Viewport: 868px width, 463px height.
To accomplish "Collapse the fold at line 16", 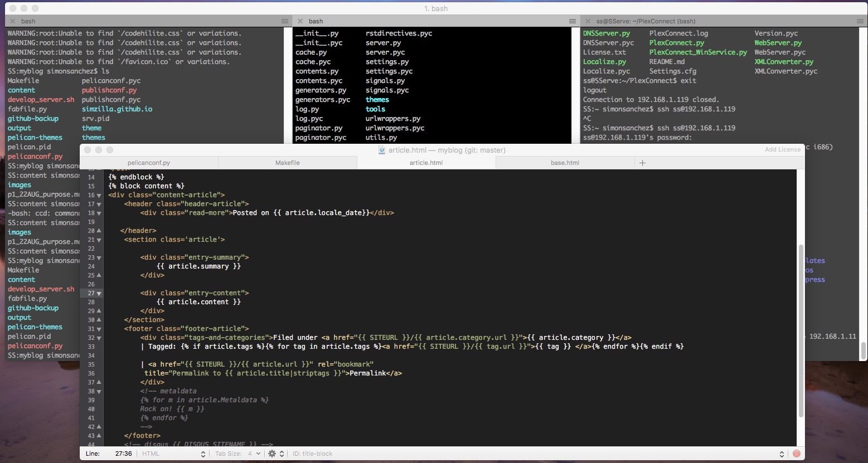I will pyautogui.click(x=99, y=195).
